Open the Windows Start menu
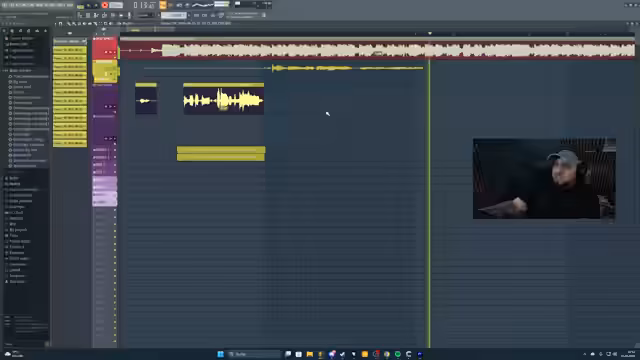This screenshot has width=640, height=360. click(x=220, y=354)
